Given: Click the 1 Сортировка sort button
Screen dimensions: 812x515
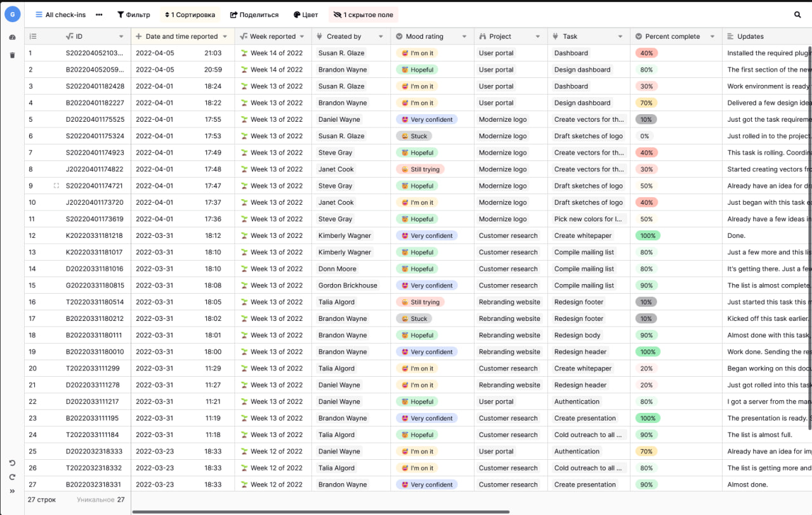Looking at the screenshot, I should [189, 15].
